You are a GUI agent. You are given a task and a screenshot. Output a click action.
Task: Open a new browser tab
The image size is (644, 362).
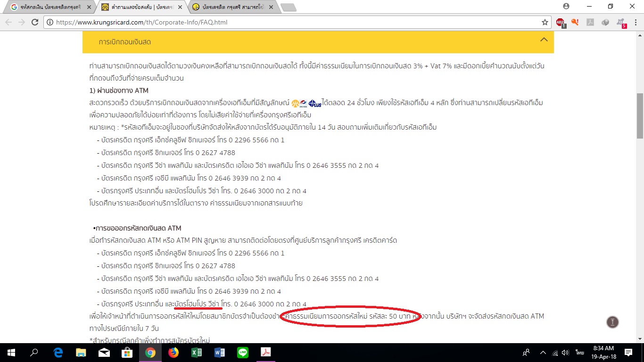coord(288,7)
